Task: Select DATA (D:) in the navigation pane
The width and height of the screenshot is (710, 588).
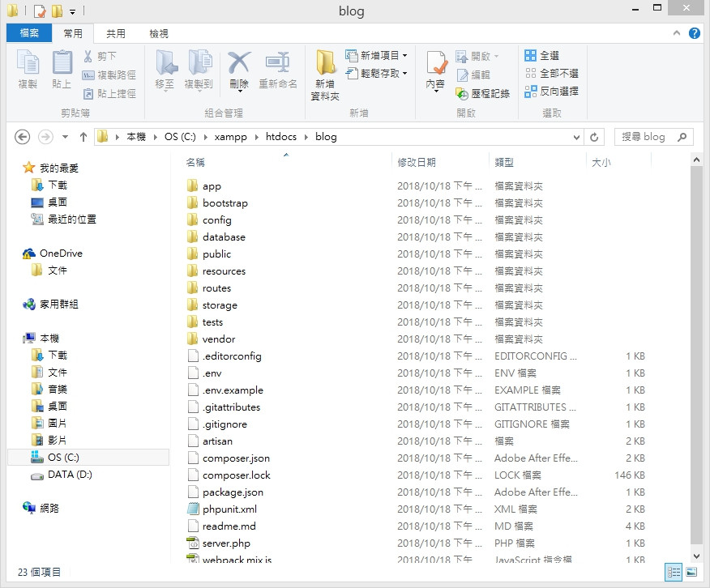Action: coord(70,475)
